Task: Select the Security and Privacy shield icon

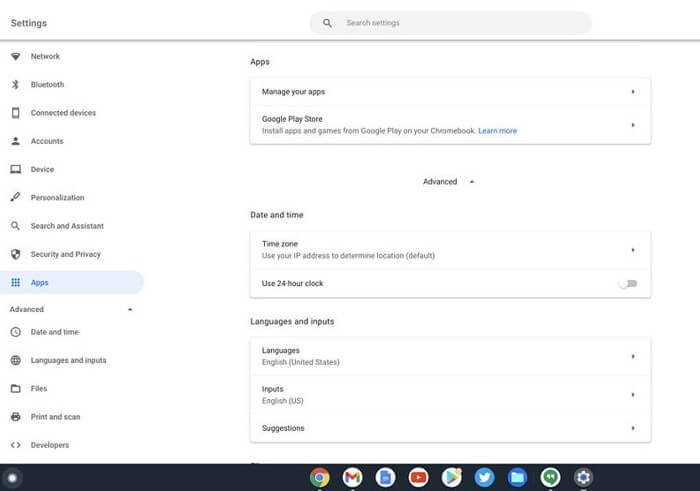Action: coord(15,254)
